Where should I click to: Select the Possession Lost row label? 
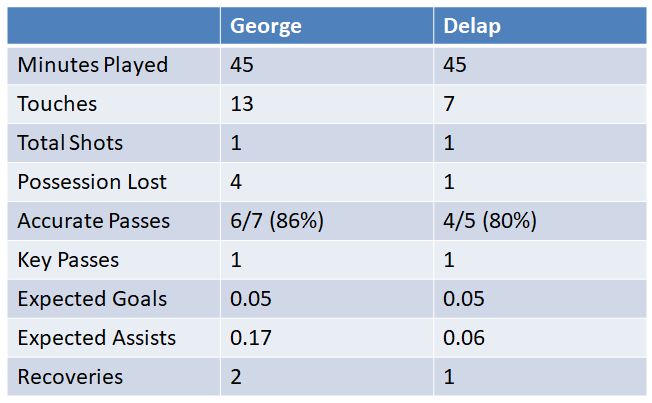pos(92,182)
